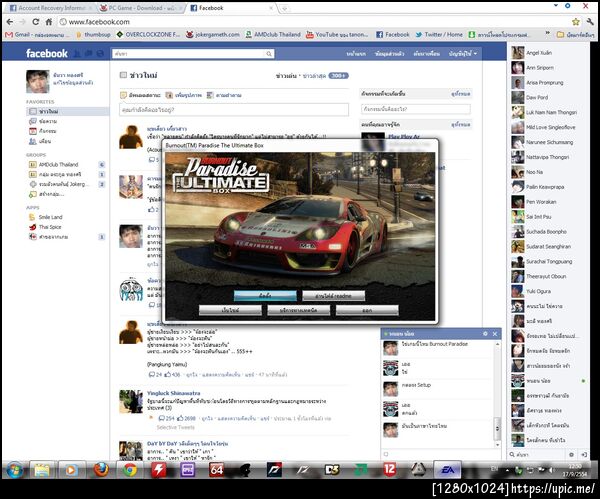Click the bottom-left installer button
This screenshot has height=499, width=600.
point(230,310)
